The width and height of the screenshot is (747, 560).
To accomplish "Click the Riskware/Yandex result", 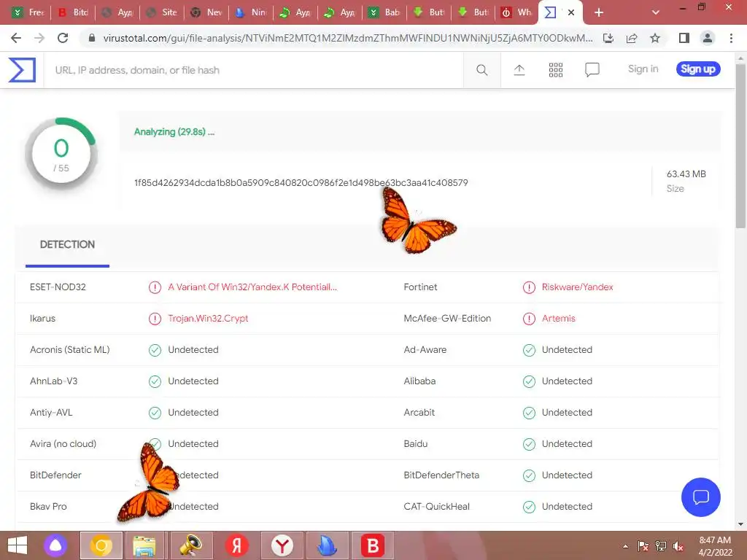I will (578, 287).
